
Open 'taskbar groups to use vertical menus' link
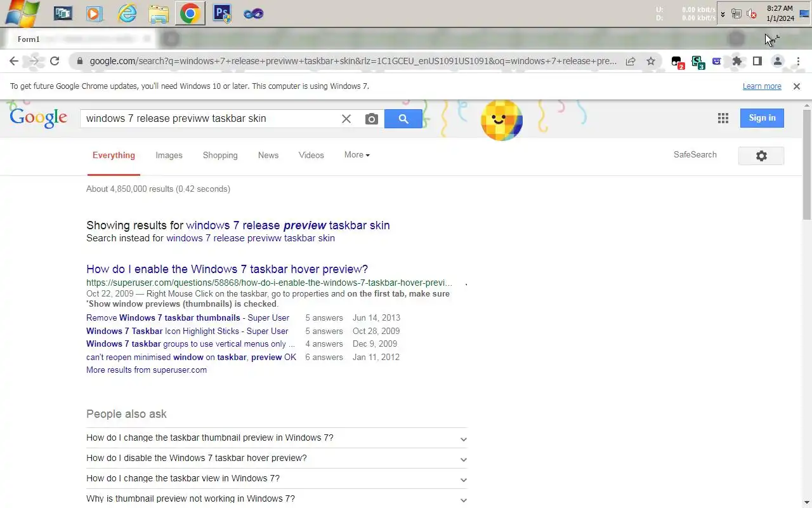[190, 344]
